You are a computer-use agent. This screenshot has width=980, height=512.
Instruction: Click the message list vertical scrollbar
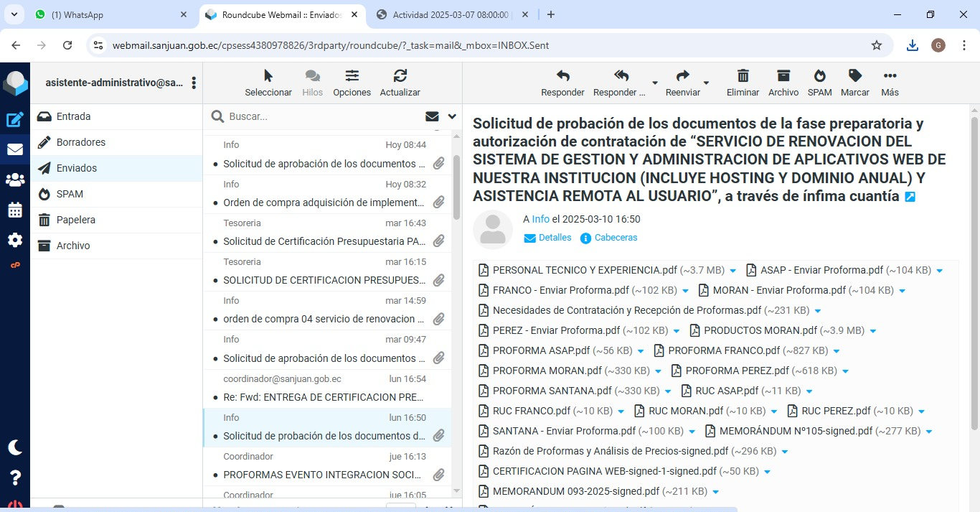tap(456, 187)
